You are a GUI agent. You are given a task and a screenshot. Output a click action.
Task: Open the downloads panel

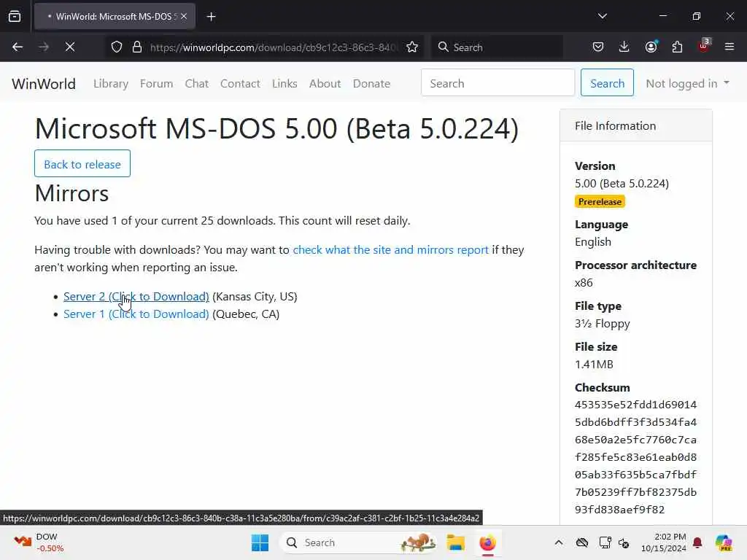coord(624,47)
